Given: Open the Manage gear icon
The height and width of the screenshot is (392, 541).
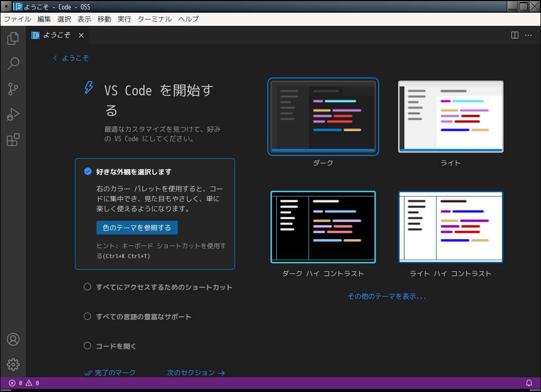Looking at the screenshot, I should [x=13, y=365].
